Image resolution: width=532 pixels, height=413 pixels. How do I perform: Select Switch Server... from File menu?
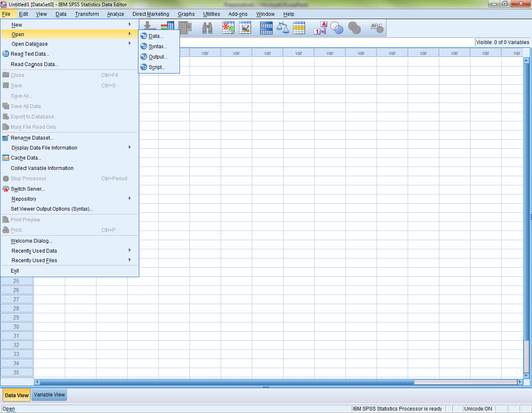[x=69, y=189]
